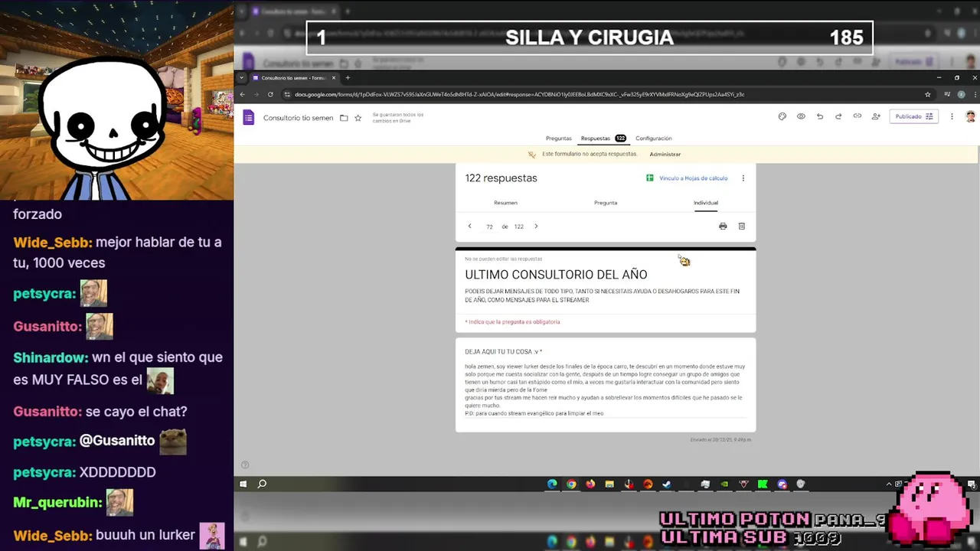The height and width of the screenshot is (551, 980).
Task: Open the Google account avatar in Forms
Action: (x=970, y=116)
